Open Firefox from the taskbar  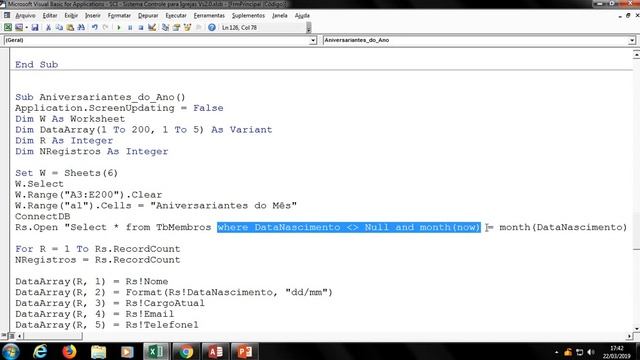tap(69, 351)
